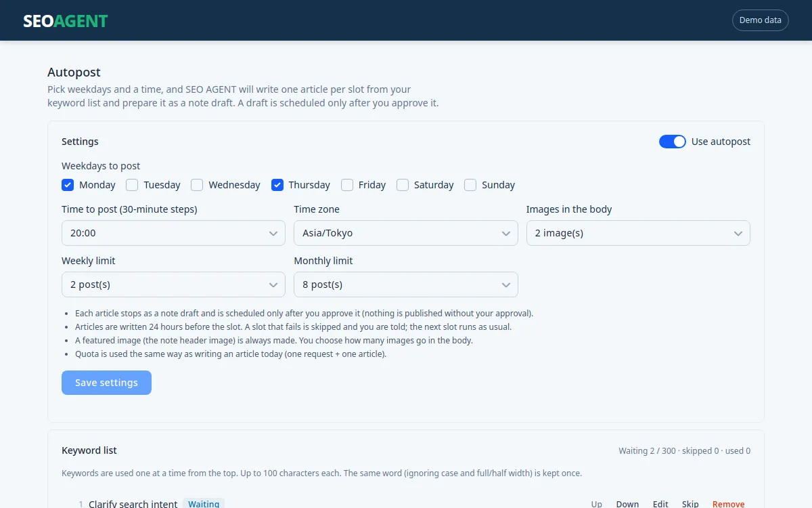Click the 'Clarify search intent' keyword text
The width and height of the screenshot is (812, 508).
click(x=133, y=504)
